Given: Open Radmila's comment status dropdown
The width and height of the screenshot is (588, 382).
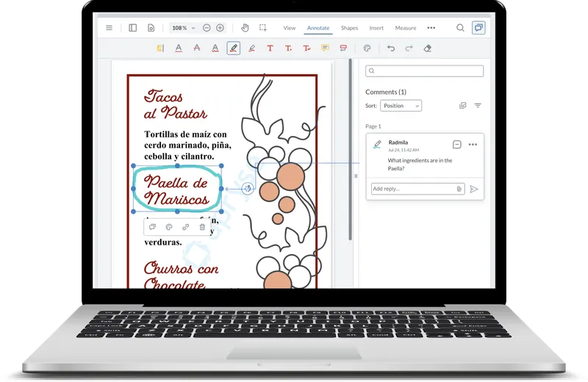Looking at the screenshot, I should (x=456, y=144).
